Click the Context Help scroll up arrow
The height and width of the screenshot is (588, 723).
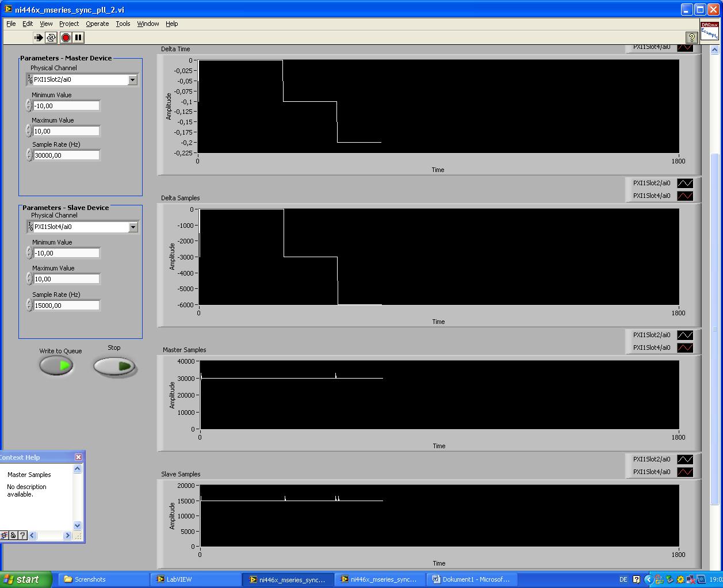78,469
